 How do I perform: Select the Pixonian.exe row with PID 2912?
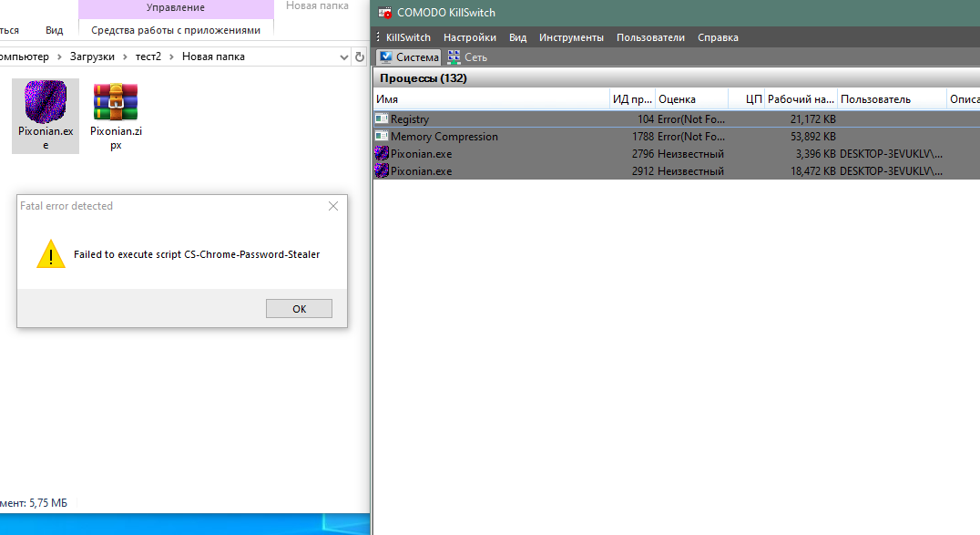677,171
